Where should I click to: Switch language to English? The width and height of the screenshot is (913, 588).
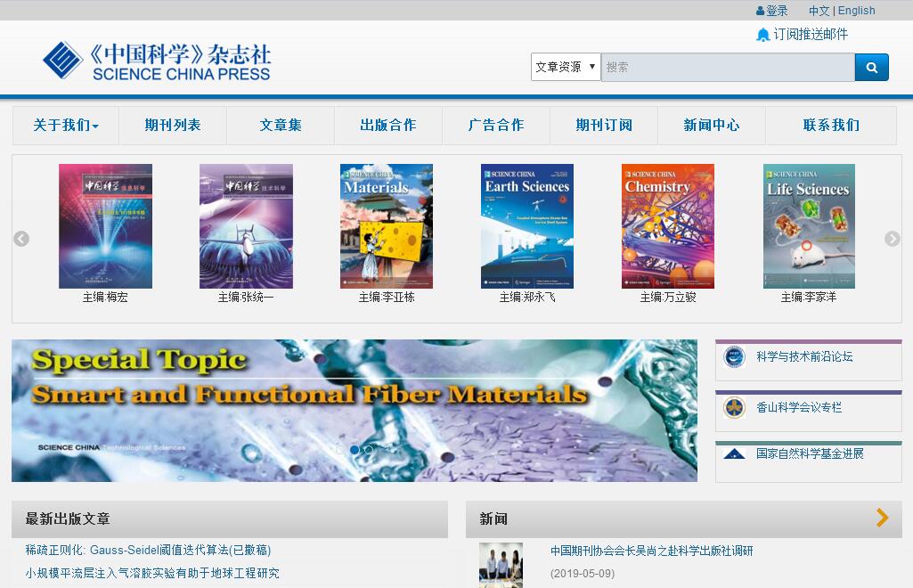click(856, 11)
